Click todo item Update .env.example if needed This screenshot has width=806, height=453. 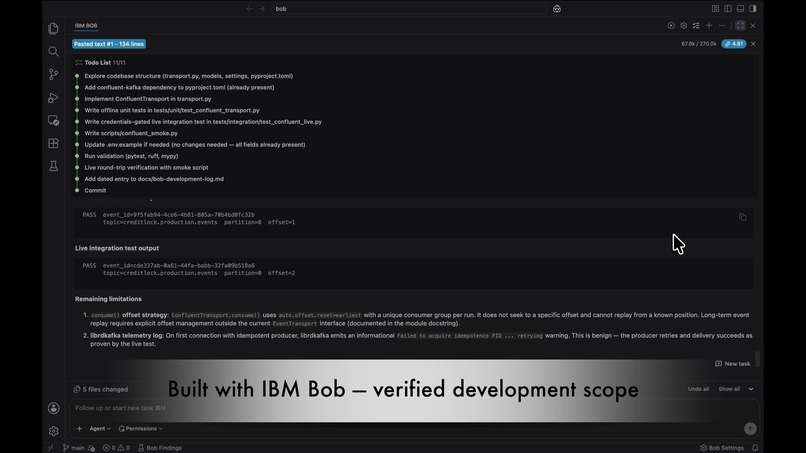(x=195, y=144)
